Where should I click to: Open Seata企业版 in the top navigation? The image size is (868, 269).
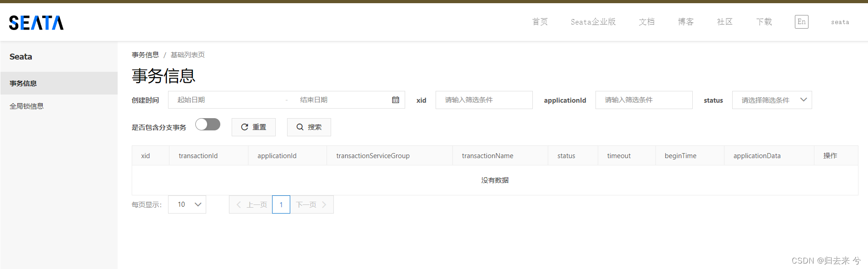click(x=593, y=22)
